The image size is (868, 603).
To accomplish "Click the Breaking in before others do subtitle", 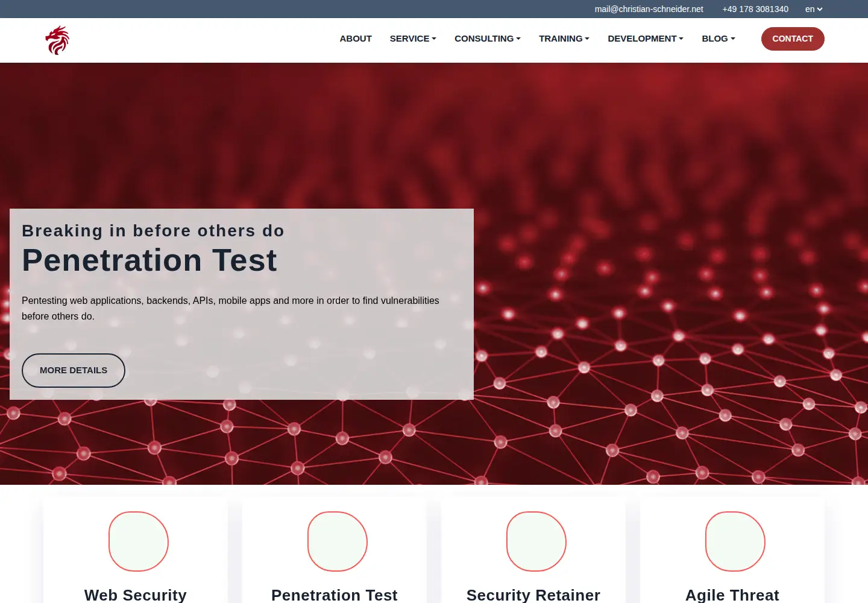I will (153, 230).
